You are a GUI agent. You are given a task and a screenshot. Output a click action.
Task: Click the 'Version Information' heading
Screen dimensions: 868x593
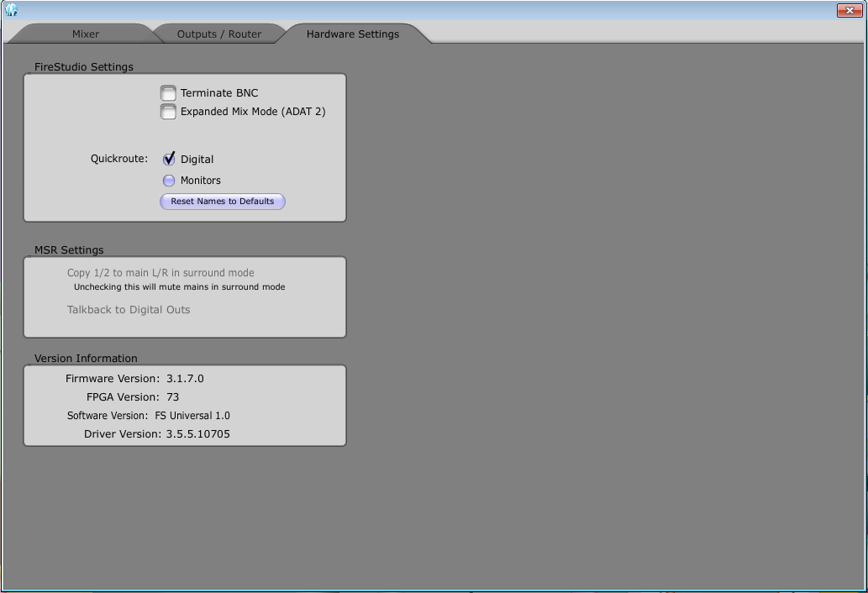pos(86,359)
